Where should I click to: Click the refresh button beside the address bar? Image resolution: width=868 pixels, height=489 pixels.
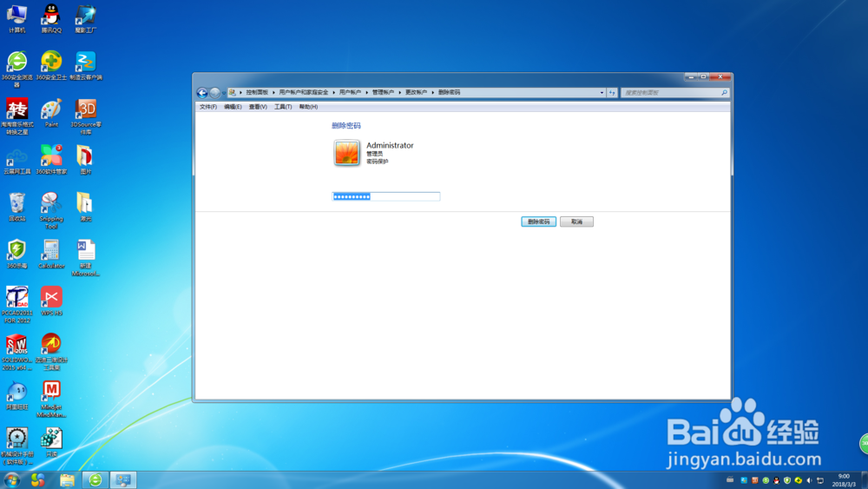[612, 92]
